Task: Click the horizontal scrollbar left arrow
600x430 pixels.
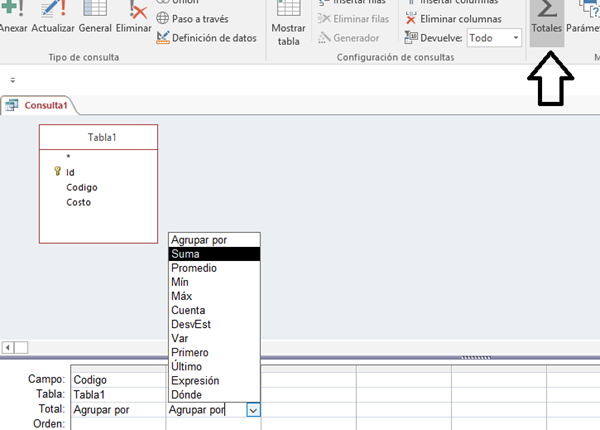Action: click(x=8, y=347)
